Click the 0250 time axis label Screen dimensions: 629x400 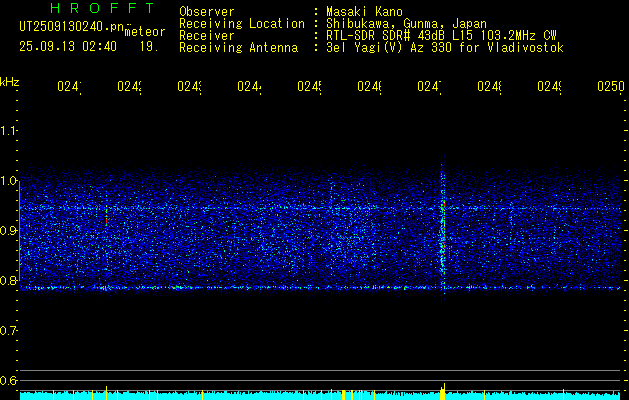pyautogui.click(x=611, y=86)
